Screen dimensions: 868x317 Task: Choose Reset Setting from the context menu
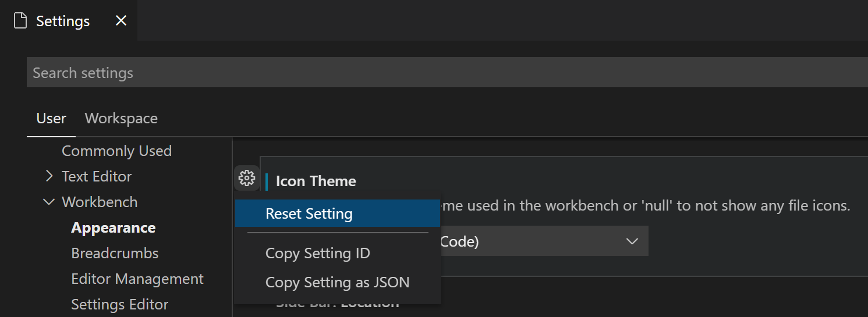tap(338, 213)
